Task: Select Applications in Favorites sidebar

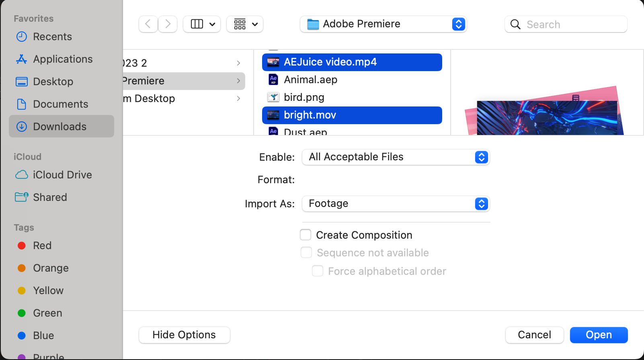Action: tap(63, 59)
